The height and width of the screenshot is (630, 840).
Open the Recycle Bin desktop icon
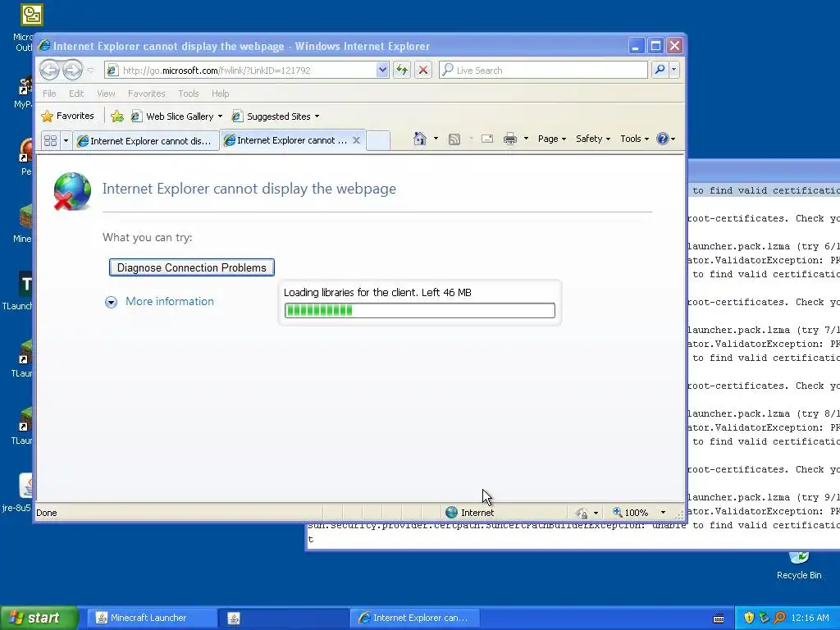coord(799,566)
